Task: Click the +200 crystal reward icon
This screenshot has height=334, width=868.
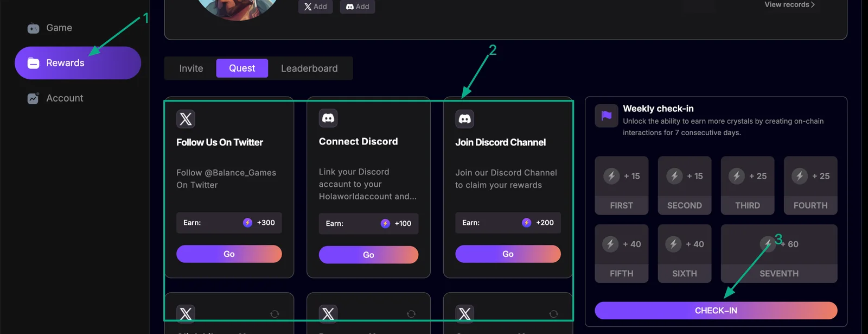Action: [x=526, y=223]
